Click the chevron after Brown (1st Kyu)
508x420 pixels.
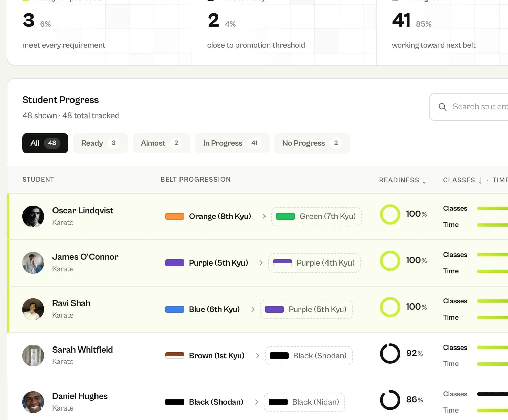pos(258,356)
